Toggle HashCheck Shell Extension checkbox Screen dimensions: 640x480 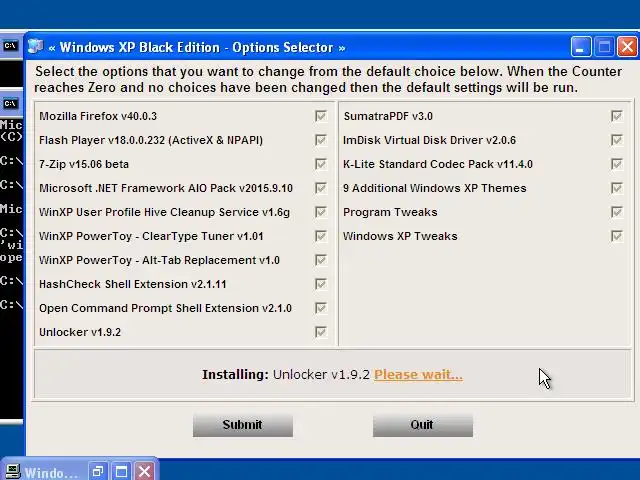coord(321,284)
